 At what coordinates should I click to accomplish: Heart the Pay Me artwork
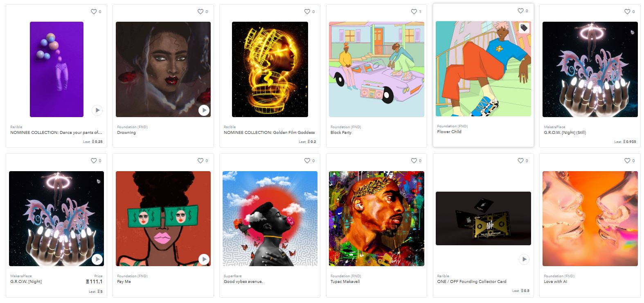click(x=200, y=161)
